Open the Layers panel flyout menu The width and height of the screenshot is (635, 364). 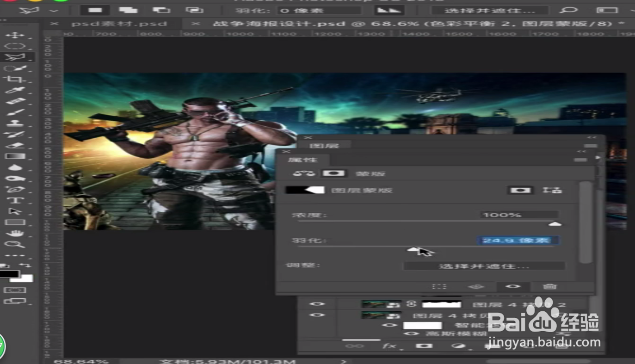591,146
